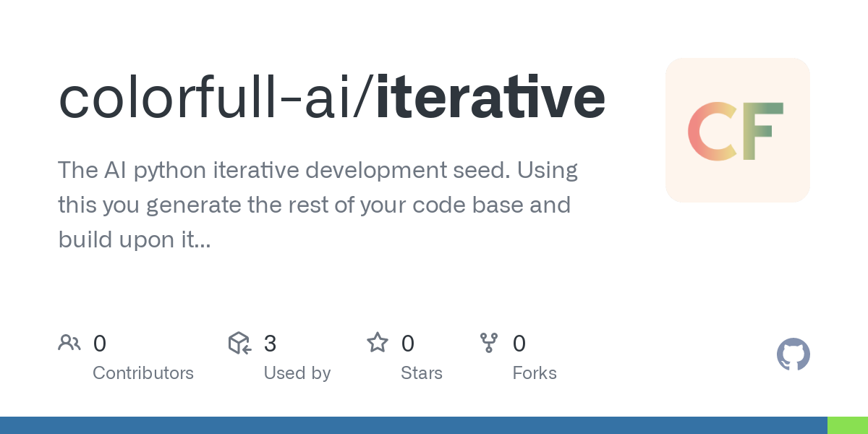Click the Contributors people icon

point(69,343)
